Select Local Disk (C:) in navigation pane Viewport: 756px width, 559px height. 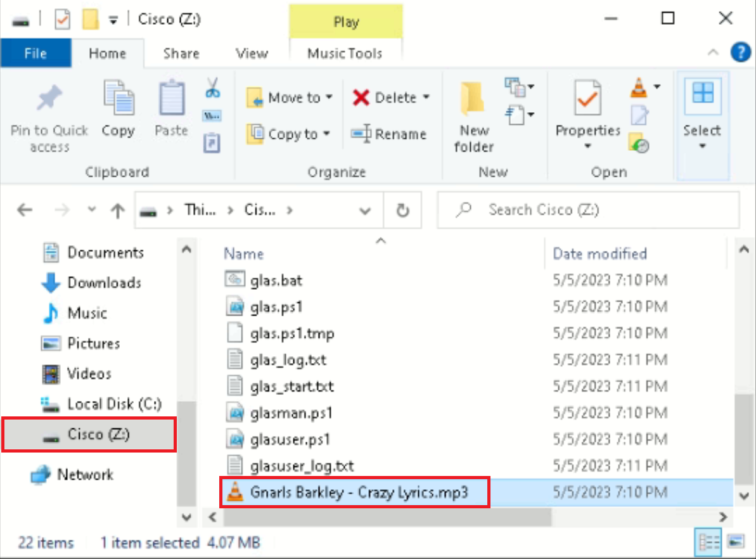[114, 404]
